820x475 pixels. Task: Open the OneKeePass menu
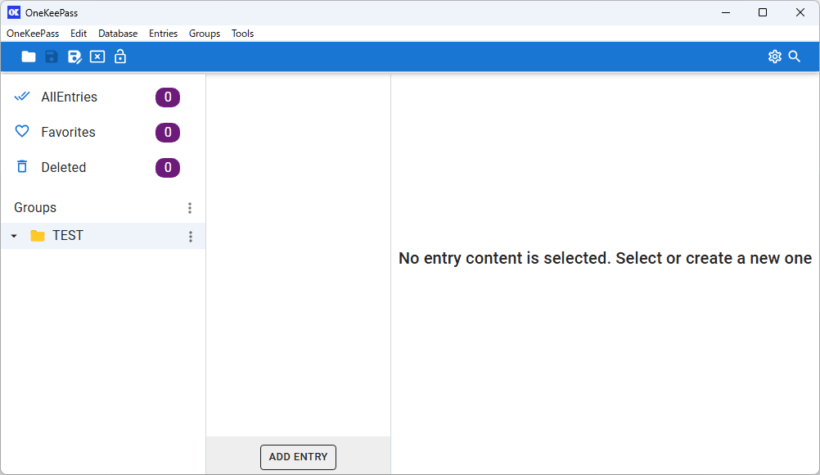point(32,33)
